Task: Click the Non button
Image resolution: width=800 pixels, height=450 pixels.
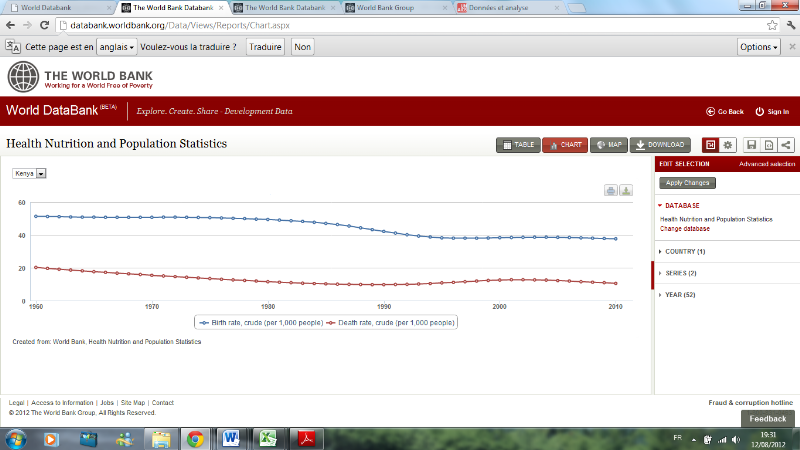Action: click(x=302, y=47)
